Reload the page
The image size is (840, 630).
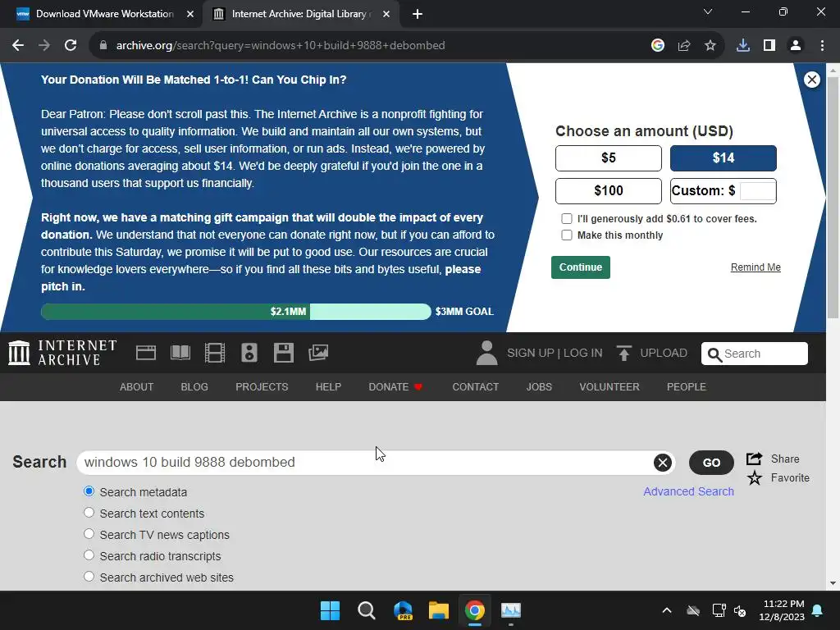(x=71, y=46)
